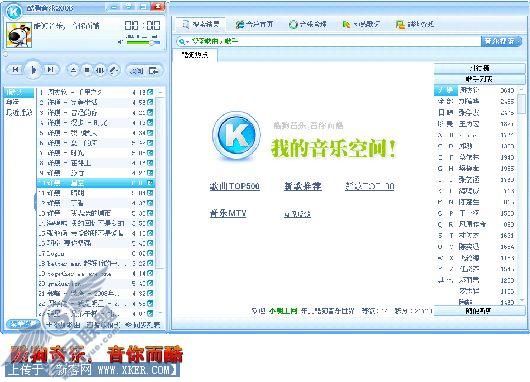Click the green icon on playlist row 20
530x382 pixels.
tap(150, 283)
